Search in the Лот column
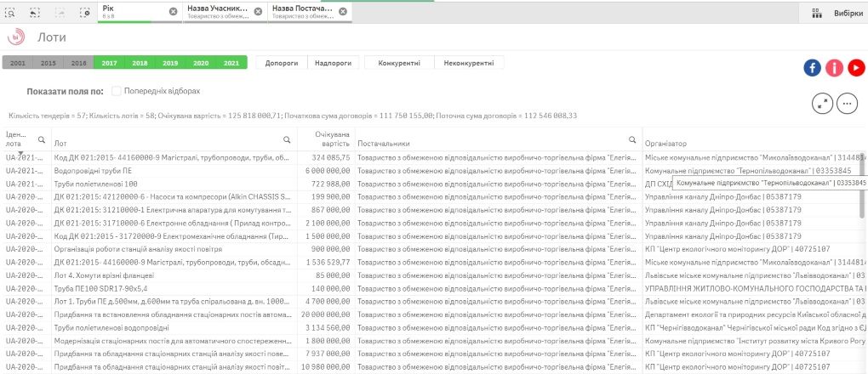 pos(288,139)
